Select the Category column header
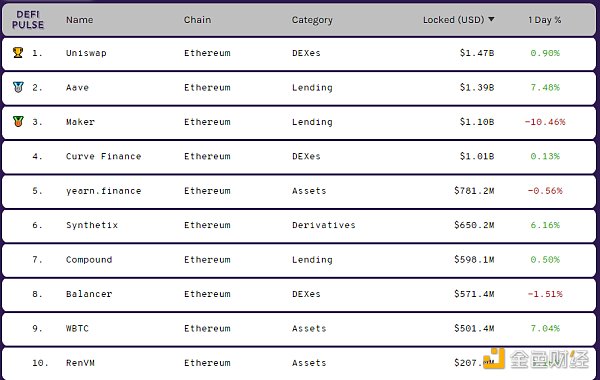The height and width of the screenshot is (380, 600). [x=312, y=20]
